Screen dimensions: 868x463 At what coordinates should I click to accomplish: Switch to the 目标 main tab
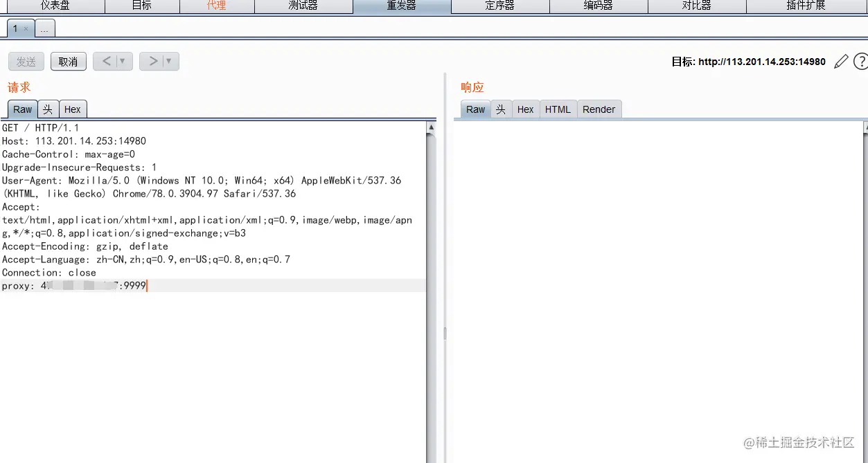point(142,6)
